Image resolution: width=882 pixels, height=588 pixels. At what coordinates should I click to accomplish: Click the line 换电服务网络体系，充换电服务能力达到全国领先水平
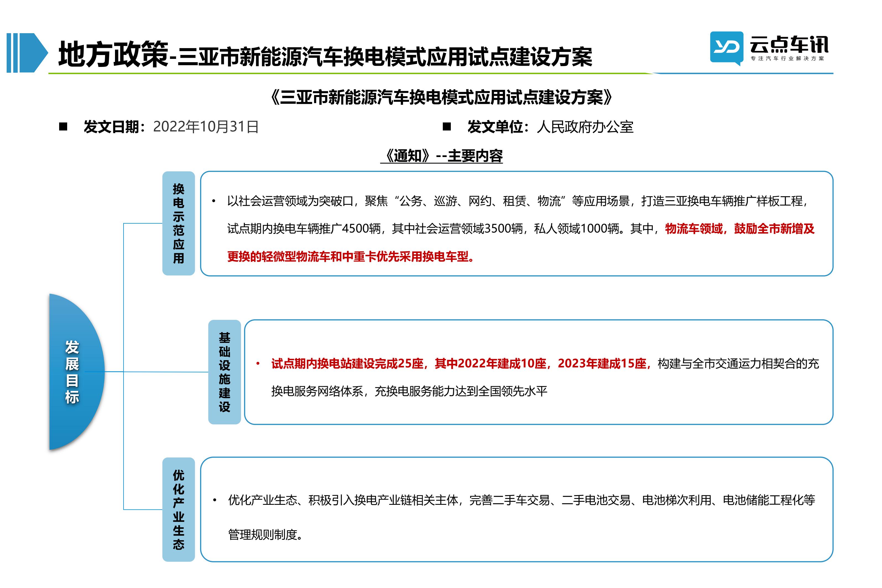(409, 391)
